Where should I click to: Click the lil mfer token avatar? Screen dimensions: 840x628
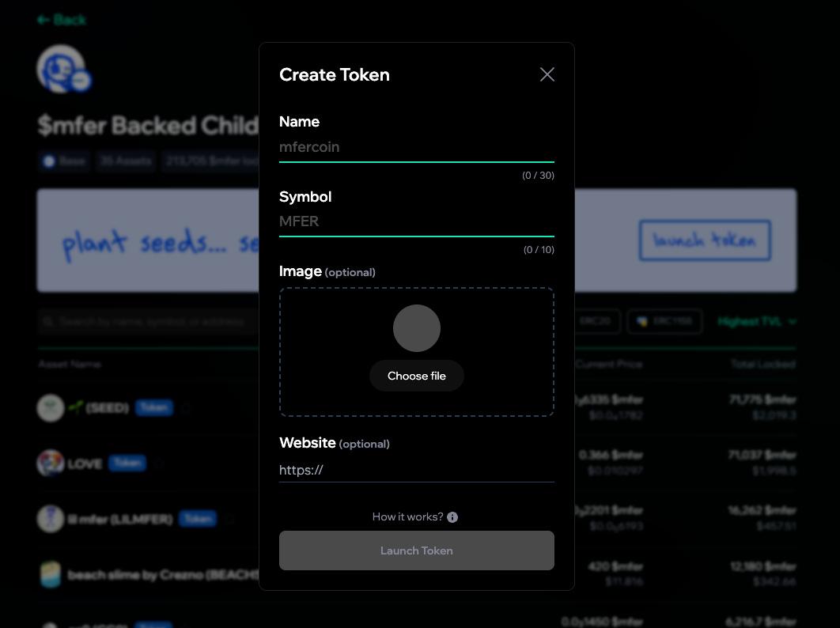tap(51, 519)
